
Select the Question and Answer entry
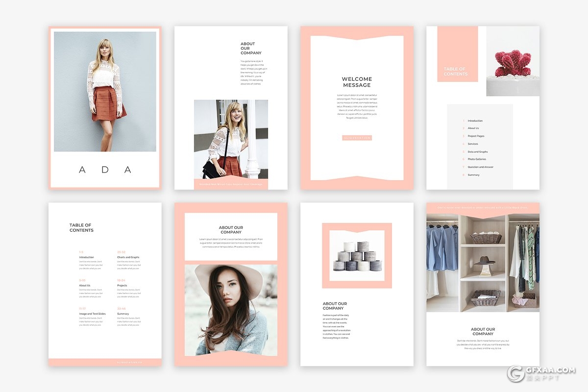coord(480,167)
